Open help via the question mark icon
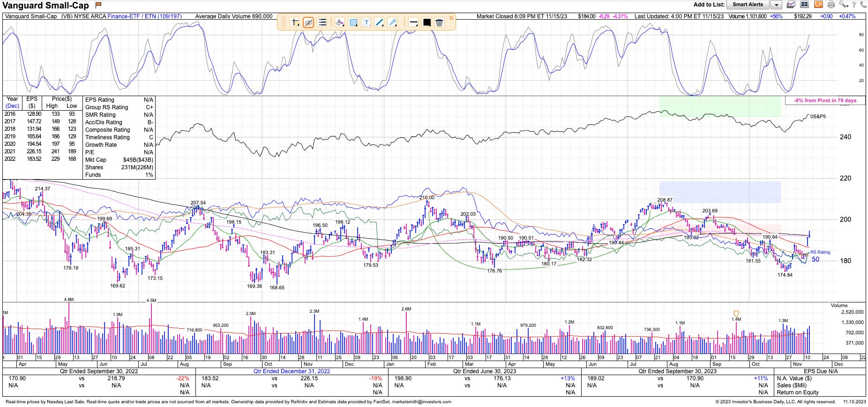Viewport: 868px width, 407px height. [x=854, y=5]
